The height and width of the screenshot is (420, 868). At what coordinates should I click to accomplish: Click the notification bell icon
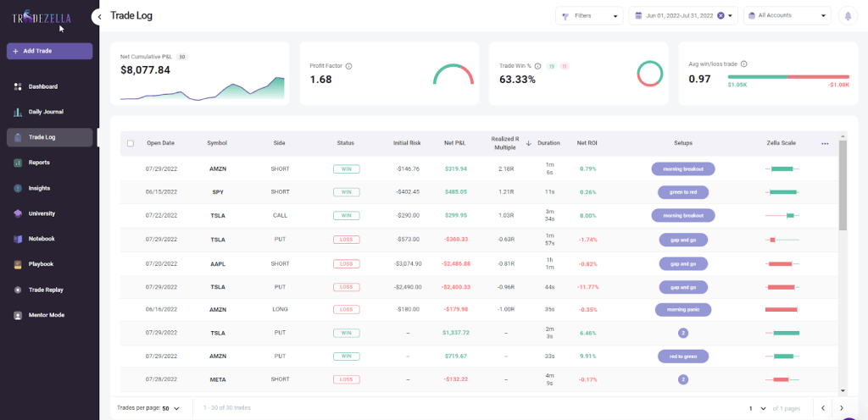846,15
